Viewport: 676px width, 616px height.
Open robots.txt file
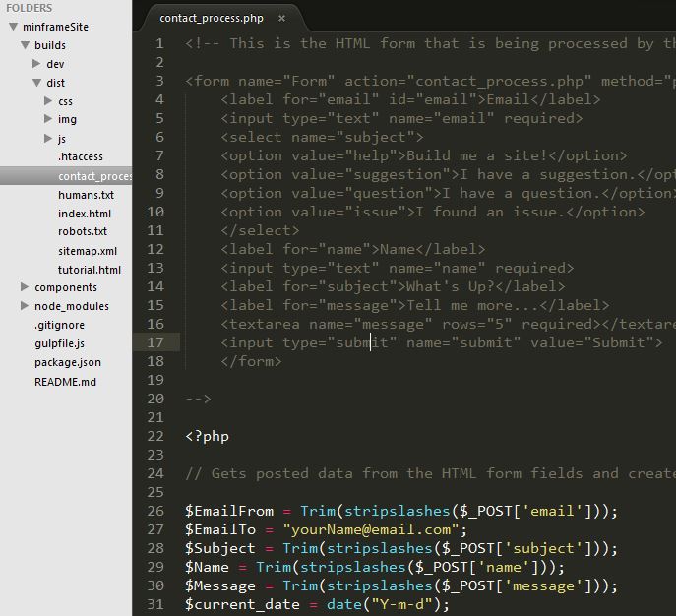pyautogui.click(x=83, y=231)
